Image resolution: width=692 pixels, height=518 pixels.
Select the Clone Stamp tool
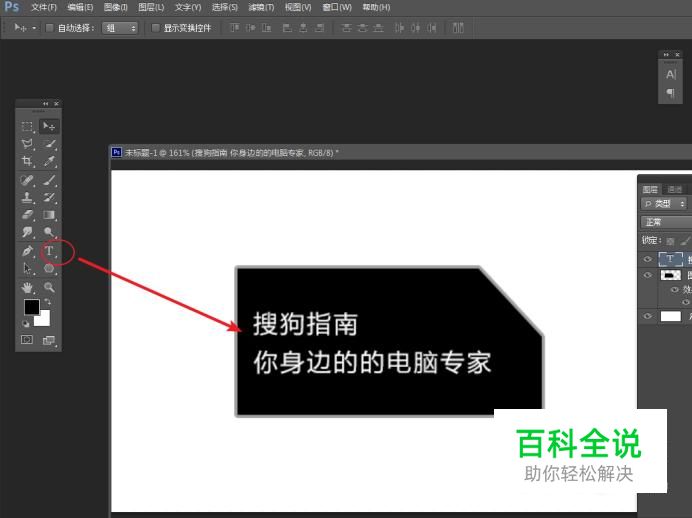click(x=27, y=197)
